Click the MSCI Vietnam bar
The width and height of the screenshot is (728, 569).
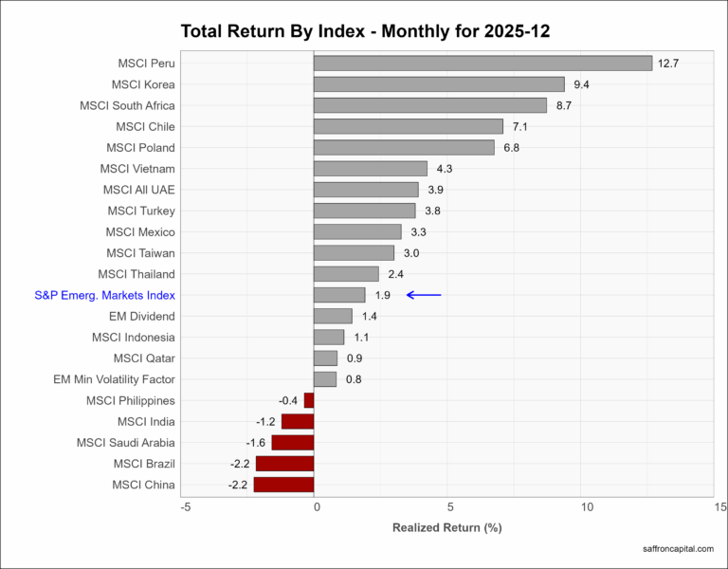coord(370,169)
